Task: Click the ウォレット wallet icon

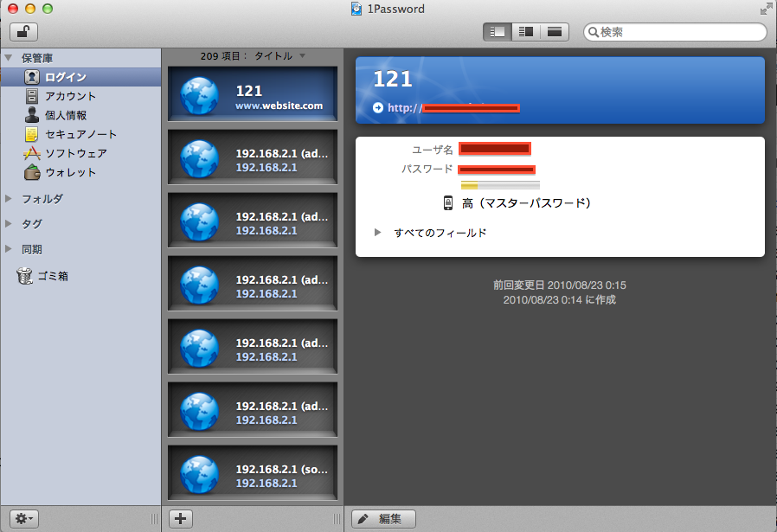Action: coord(32,172)
